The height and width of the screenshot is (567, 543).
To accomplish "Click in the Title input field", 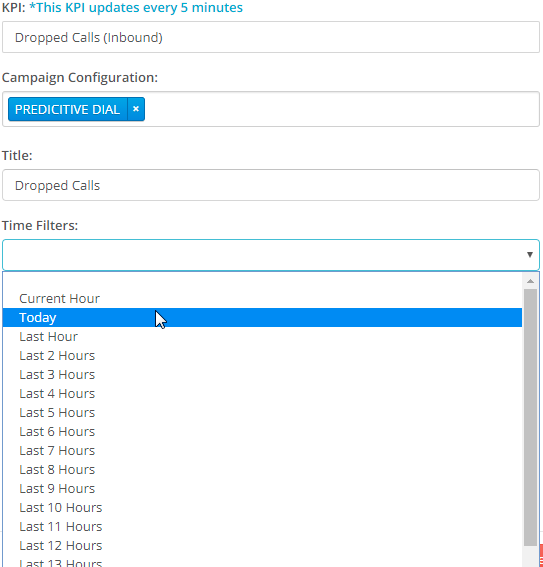I will click(x=271, y=185).
